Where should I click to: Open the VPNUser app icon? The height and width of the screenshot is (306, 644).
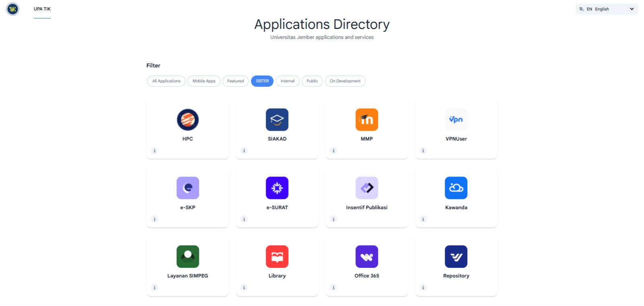[x=456, y=120]
